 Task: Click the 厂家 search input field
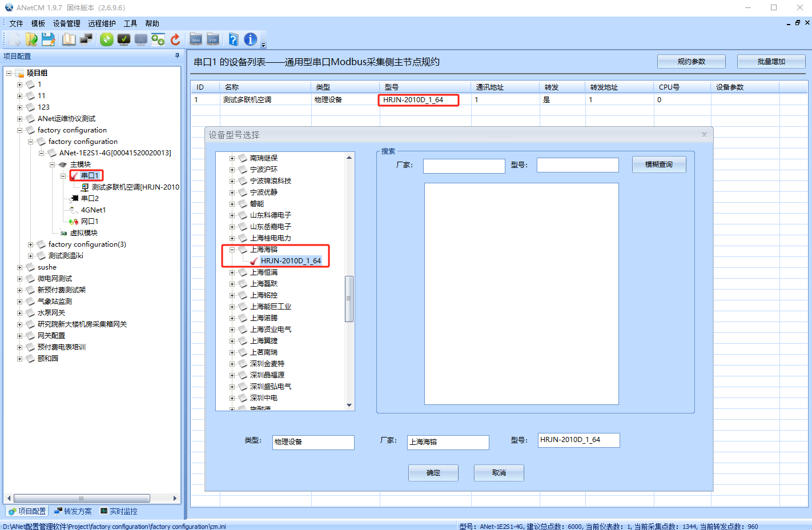point(464,166)
